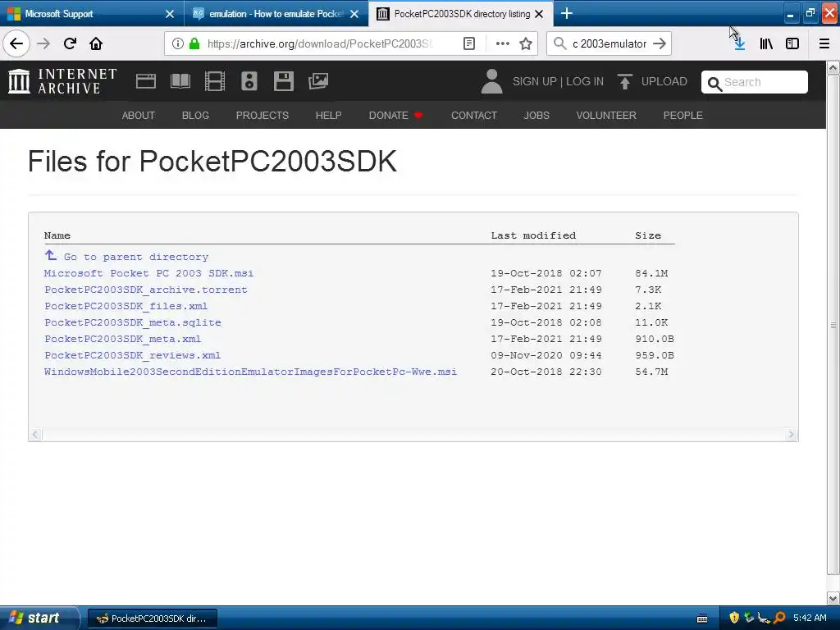Click the LOG IN link
The height and width of the screenshot is (630, 840).
(x=585, y=81)
